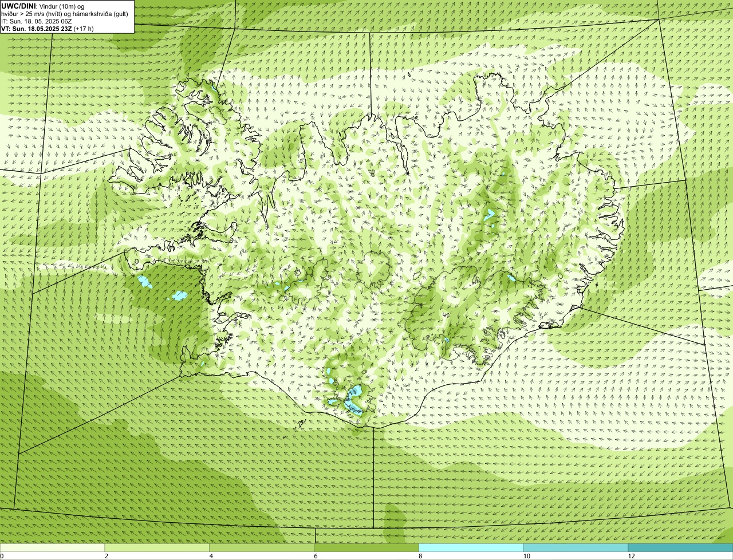Image resolution: width=733 pixels, height=560 pixels.
Task: Click the legend tick label 0
Action: (x=2, y=556)
